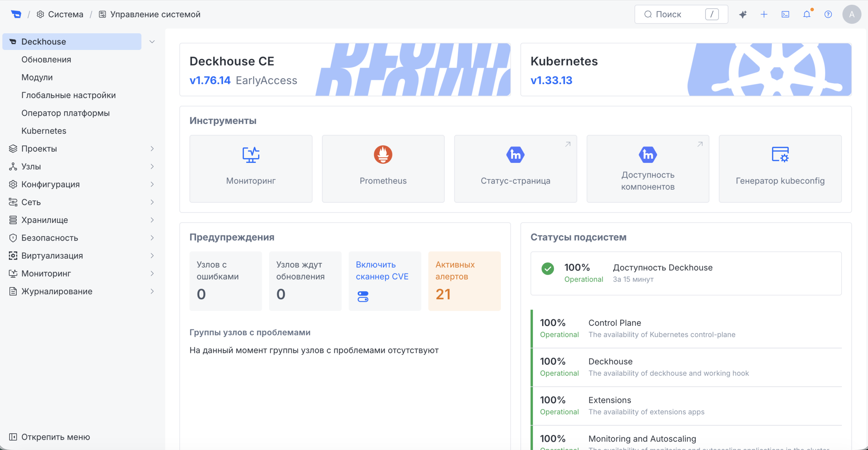Open Kubernetes item in sidebar
Image resolution: width=868 pixels, height=450 pixels.
[x=44, y=131]
